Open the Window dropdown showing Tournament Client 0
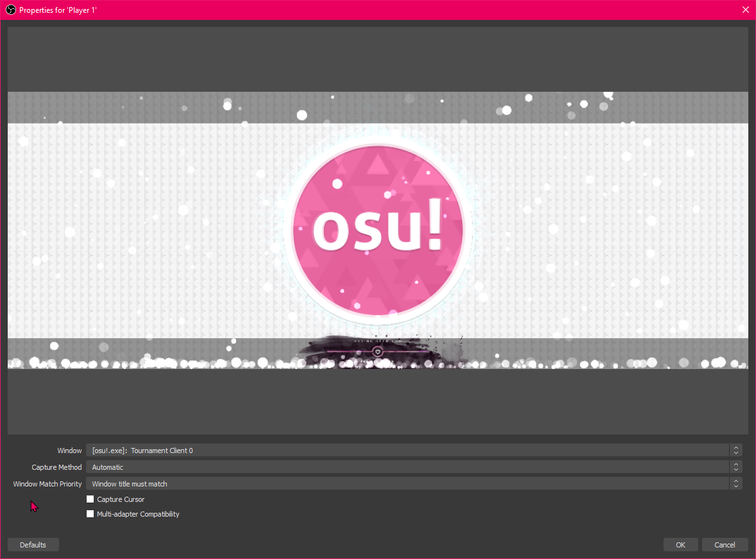Screen dimensions: 756x559 point(414,450)
